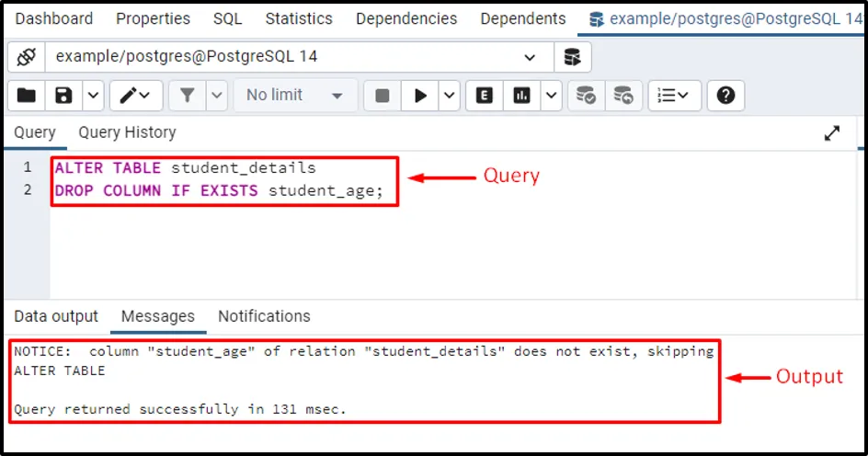The width and height of the screenshot is (868, 456).
Task: Open the Help question mark icon
Action: pos(725,96)
